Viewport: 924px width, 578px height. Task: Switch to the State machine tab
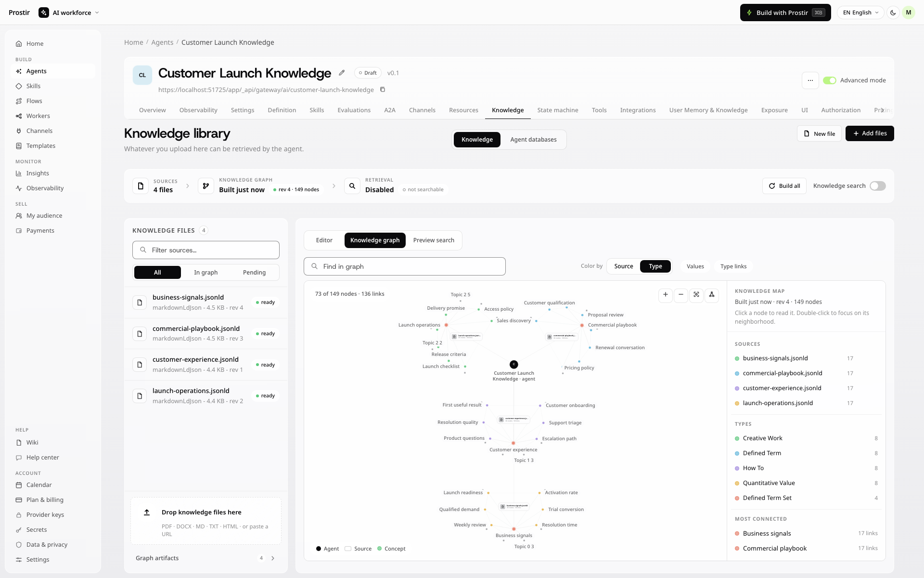[x=558, y=110]
